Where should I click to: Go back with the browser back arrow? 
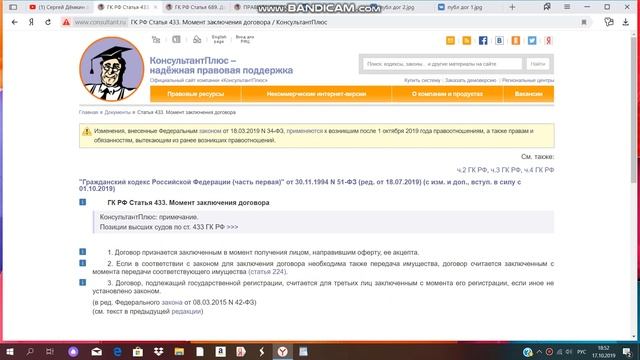pos(15,22)
